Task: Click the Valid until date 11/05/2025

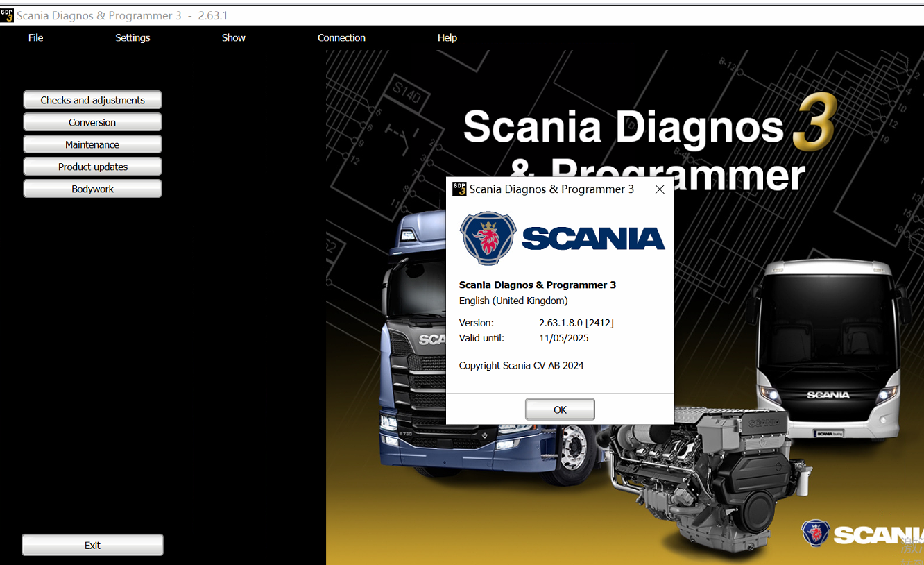Action: point(565,338)
